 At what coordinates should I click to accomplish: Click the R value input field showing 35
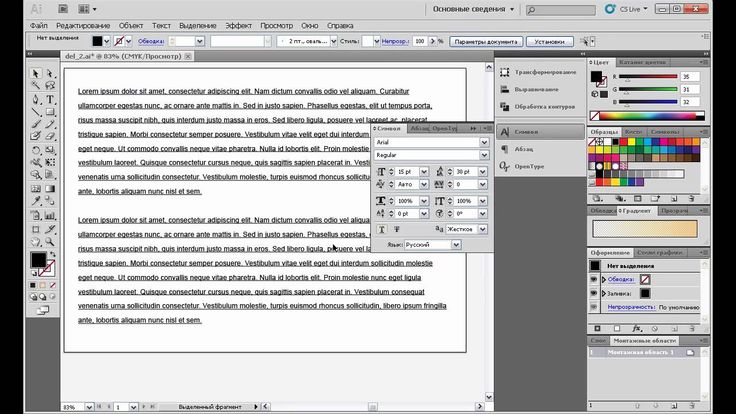[x=690, y=77]
